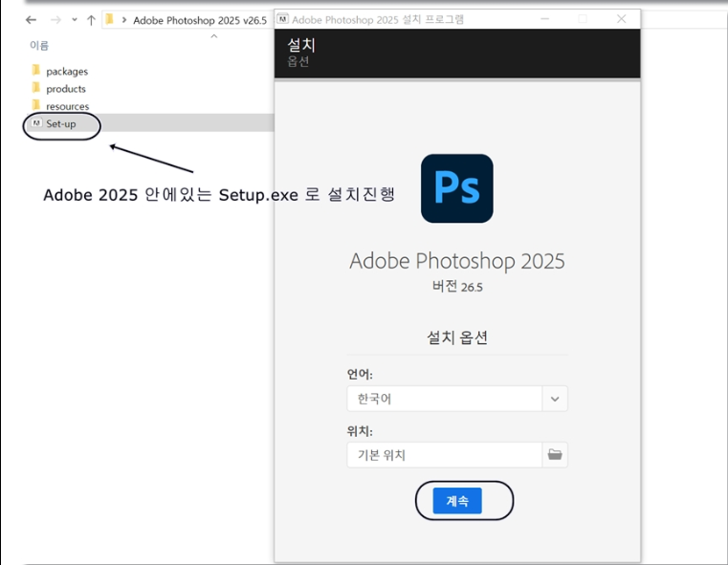Image resolution: width=728 pixels, height=565 pixels.
Task: Click the 기본 위치 location field
Action: tap(444, 455)
